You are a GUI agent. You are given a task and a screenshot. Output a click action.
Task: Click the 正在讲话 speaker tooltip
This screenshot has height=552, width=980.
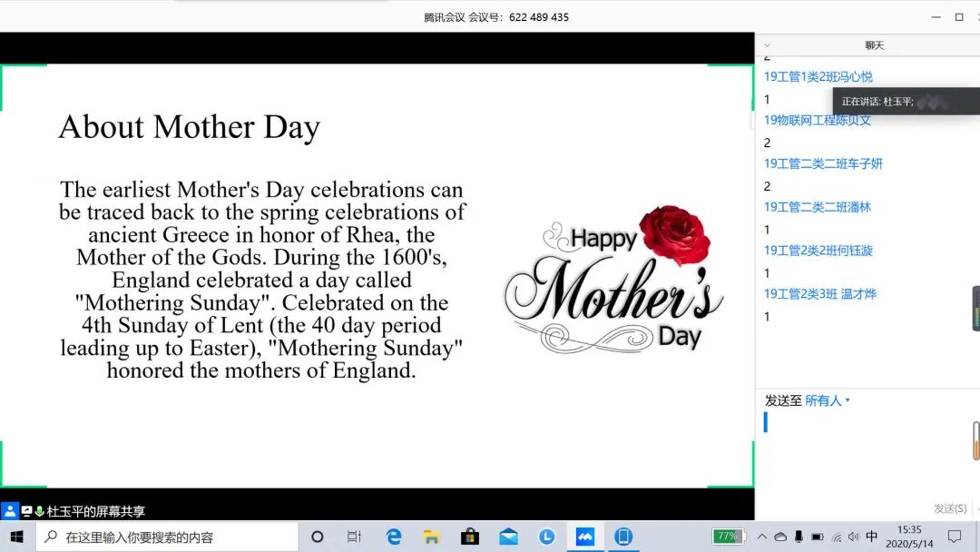(x=906, y=102)
